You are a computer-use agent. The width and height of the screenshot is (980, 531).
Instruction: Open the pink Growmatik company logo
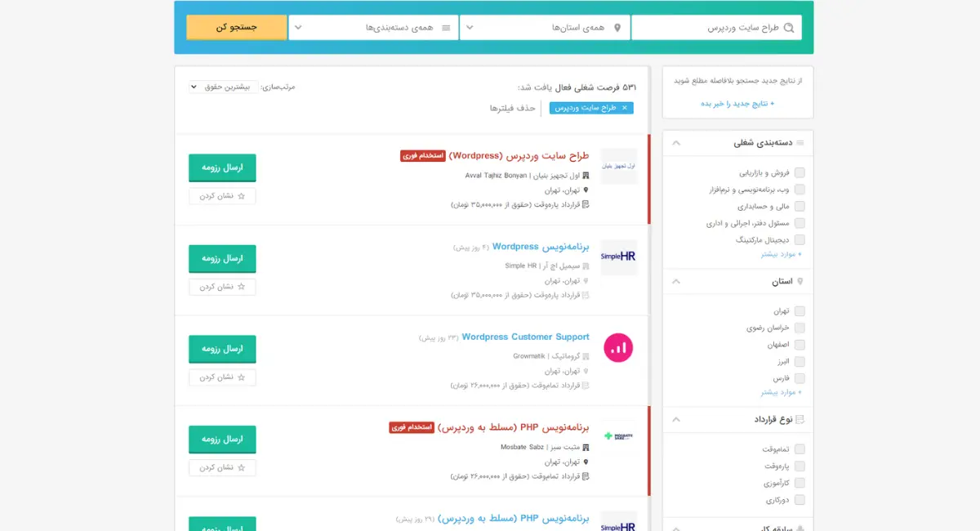click(618, 347)
